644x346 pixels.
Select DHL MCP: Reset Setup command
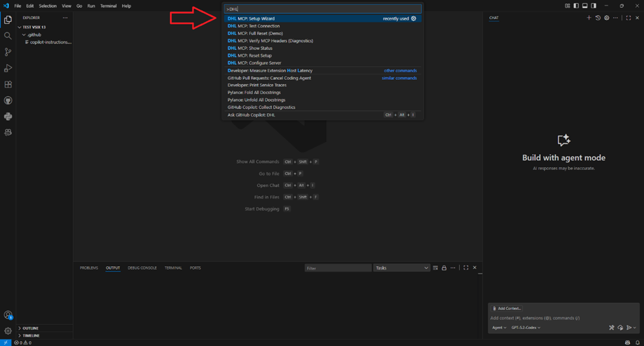[323, 55]
